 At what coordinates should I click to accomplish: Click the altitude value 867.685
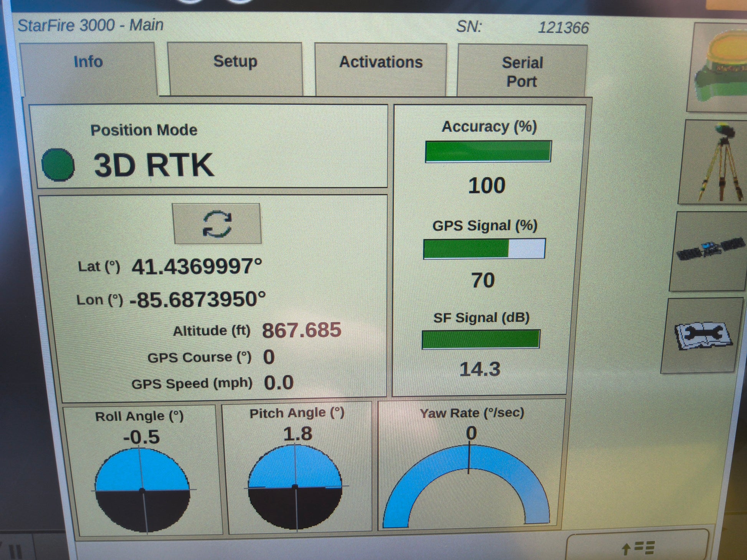pyautogui.click(x=301, y=330)
